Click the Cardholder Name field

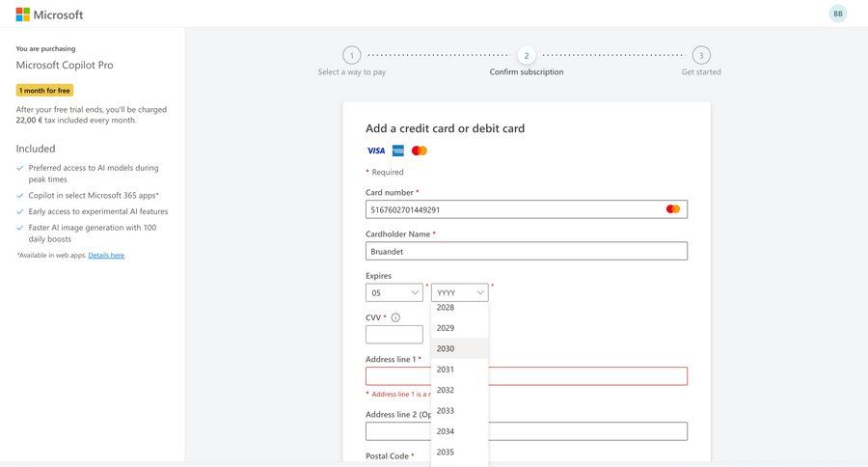tap(527, 251)
